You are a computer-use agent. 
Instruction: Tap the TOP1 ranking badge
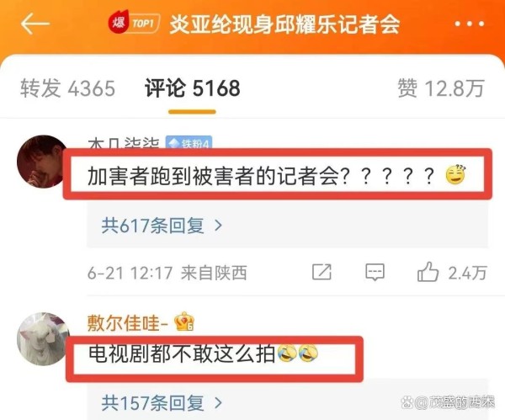click(144, 24)
